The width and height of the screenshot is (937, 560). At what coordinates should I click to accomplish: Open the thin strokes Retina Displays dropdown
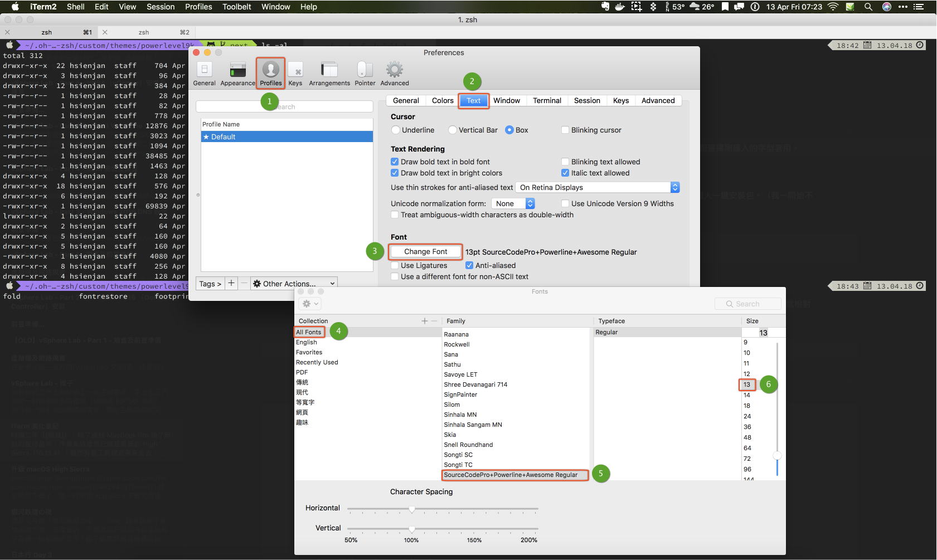pyautogui.click(x=597, y=187)
